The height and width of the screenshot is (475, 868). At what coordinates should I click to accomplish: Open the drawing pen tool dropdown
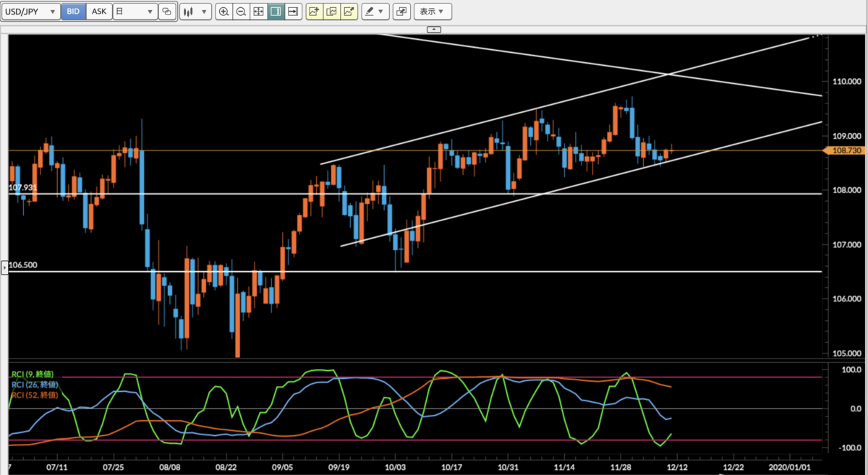point(375,12)
